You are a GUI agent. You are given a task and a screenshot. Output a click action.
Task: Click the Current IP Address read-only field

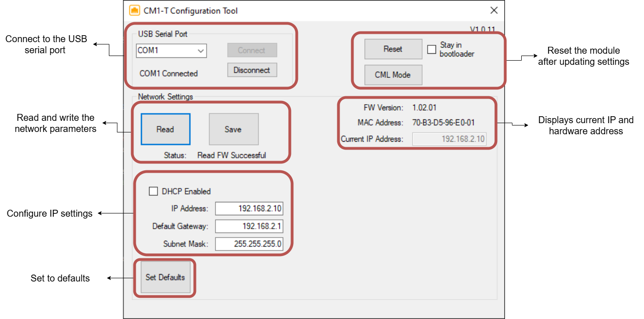(449, 139)
